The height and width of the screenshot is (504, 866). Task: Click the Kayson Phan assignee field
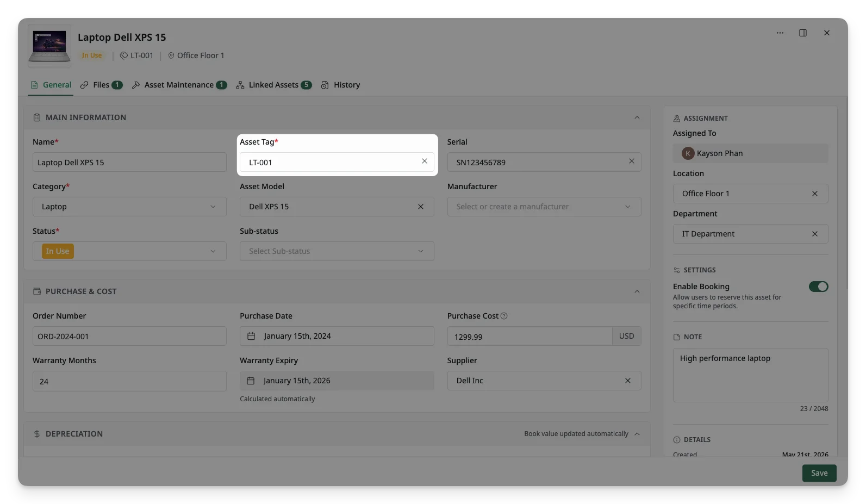(750, 153)
